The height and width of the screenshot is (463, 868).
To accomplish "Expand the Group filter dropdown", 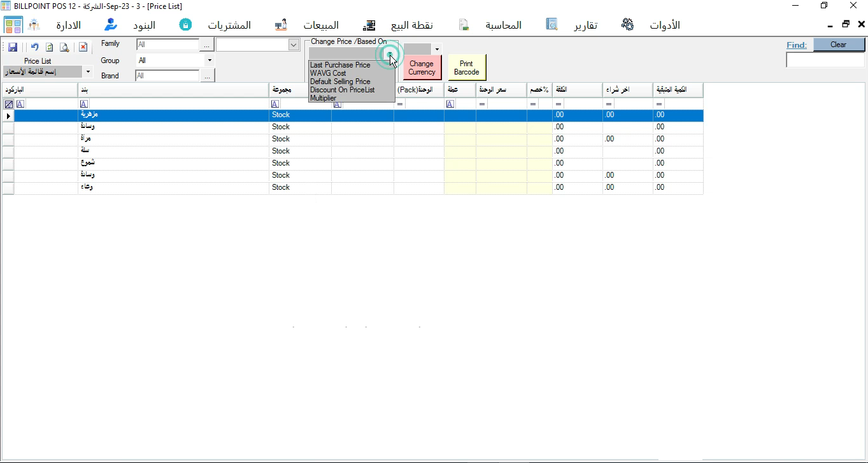I will coord(208,60).
